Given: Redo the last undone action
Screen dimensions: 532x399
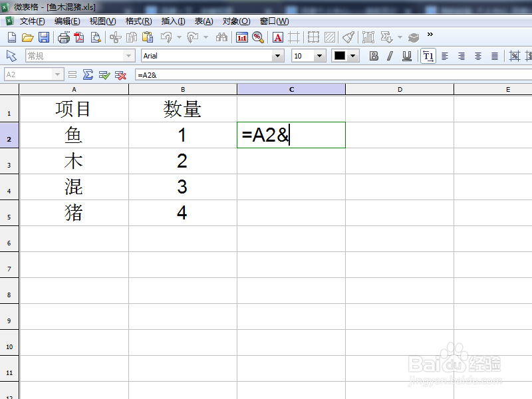Looking at the screenshot, I should point(193,37).
